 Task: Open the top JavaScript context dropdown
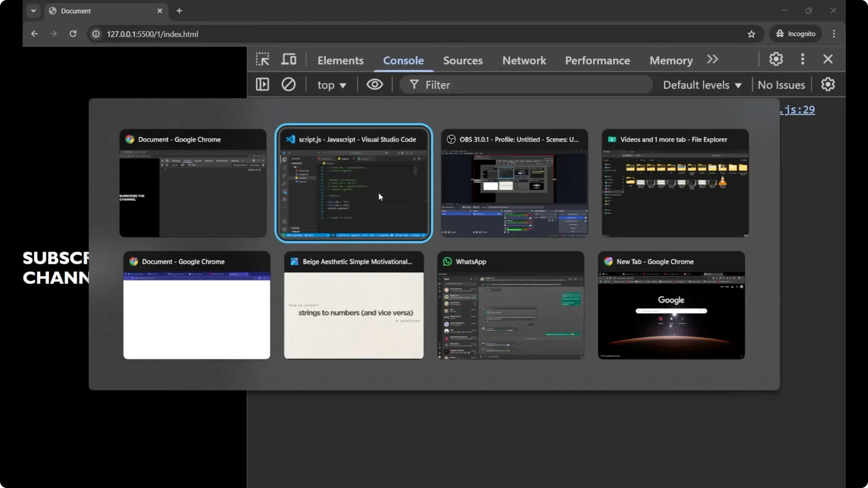coord(331,85)
